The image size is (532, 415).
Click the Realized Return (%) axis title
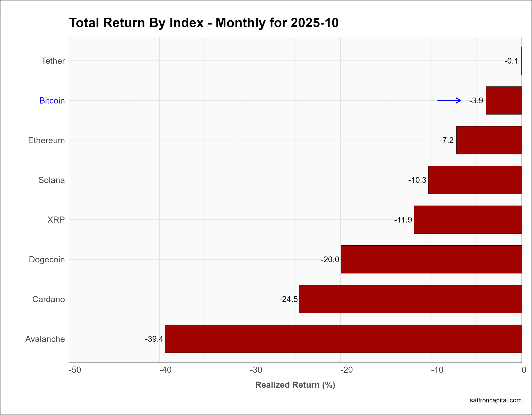pos(295,385)
